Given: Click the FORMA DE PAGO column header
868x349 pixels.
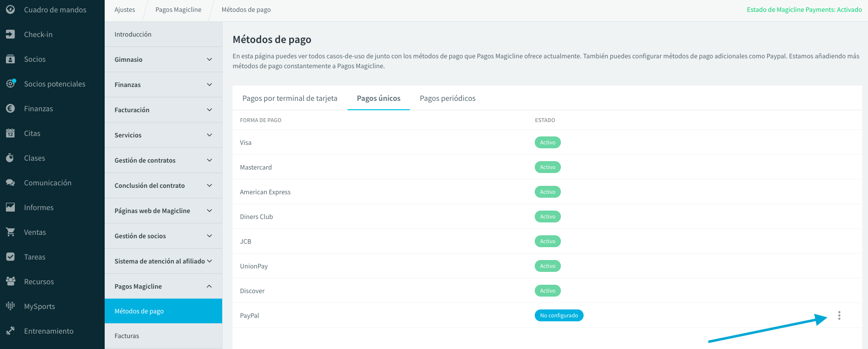Looking at the screenshot, I should tap(261, 120).
